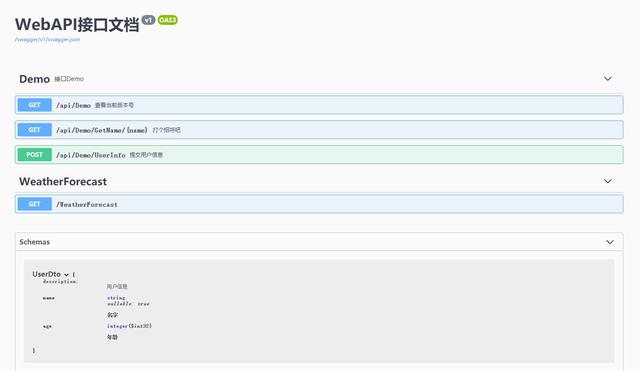
Task: Click the integer($int32) type text
Action: [129, 326]
